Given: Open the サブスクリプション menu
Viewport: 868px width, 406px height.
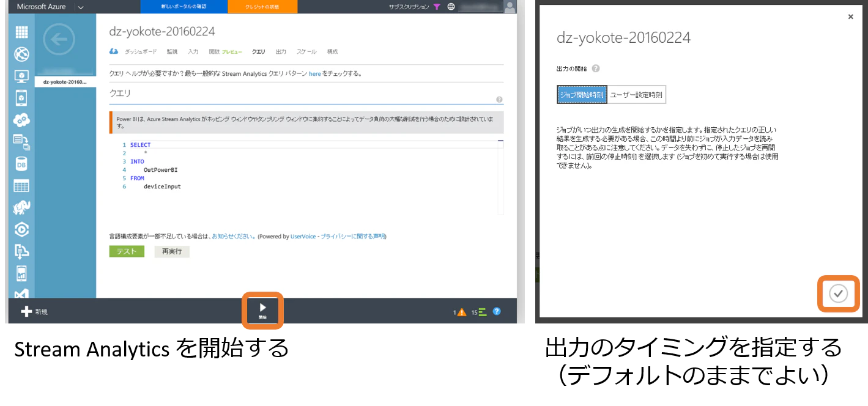Looking at the screenshot, I should coord(409,7).
